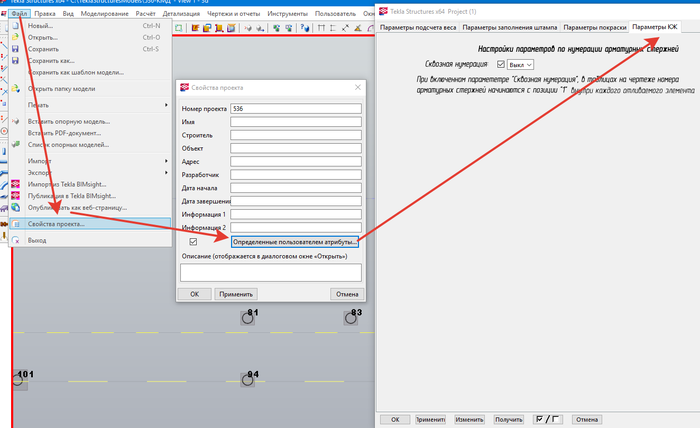The image size is (700, 428).
Task: Click the pink icon beside Публикация в Tekla BIMsight
Action: click(x=16, y=195)
